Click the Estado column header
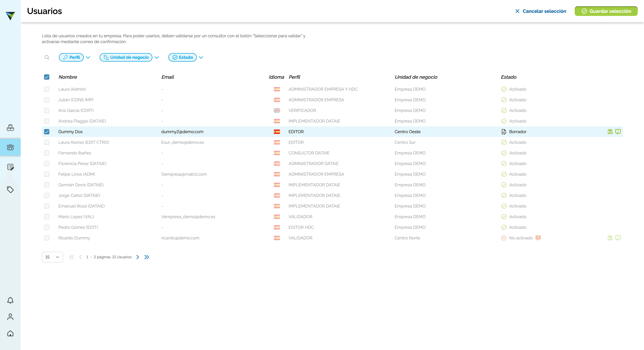The height and width of the screenshot is (350, 644). 508,77
